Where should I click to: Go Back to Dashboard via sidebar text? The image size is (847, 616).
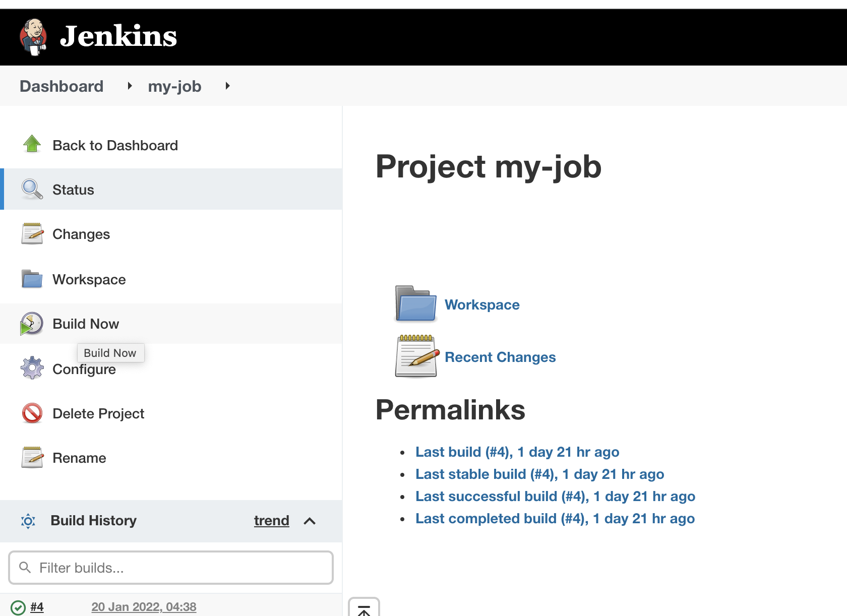(115, 145)
